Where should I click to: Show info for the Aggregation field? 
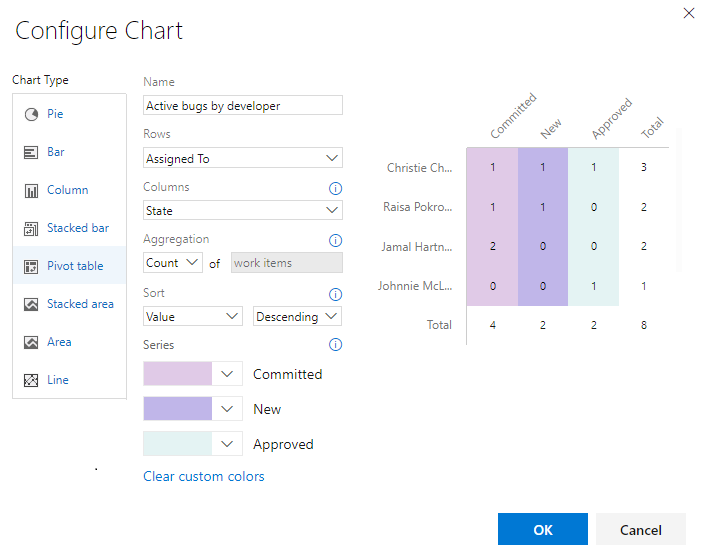[335, 241]
